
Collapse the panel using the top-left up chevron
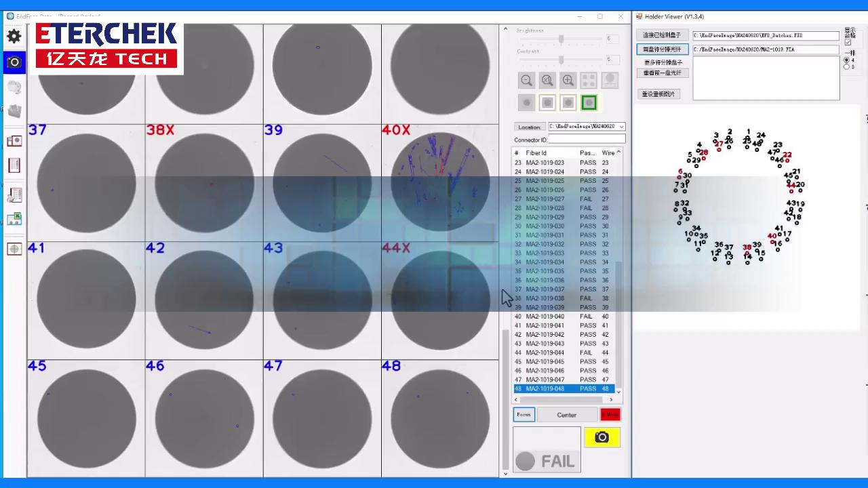(x=505, y=29)
